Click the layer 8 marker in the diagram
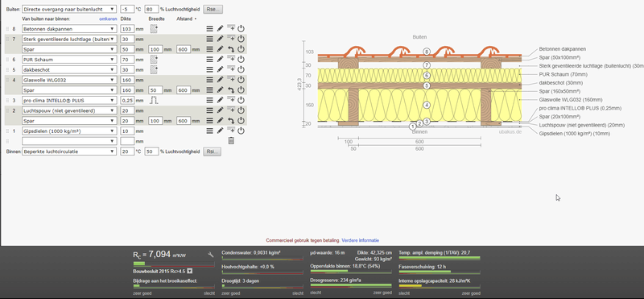The height and width of the screenshot is (299, 644). [427, 52]
